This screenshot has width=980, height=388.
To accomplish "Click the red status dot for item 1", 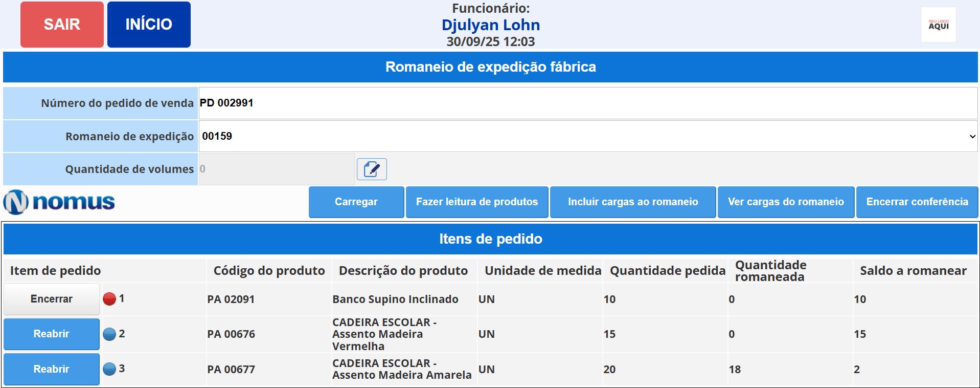I will tap(109, 299).
